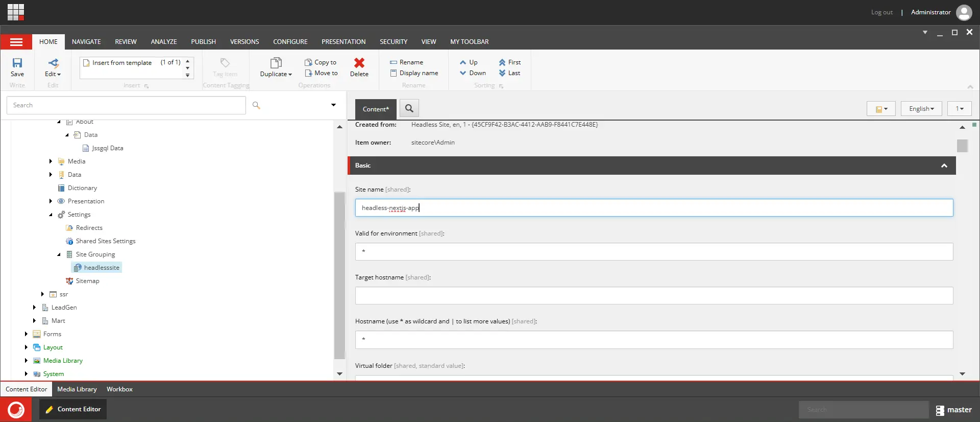Click the Sitecore red start logo

click(16, 410)
